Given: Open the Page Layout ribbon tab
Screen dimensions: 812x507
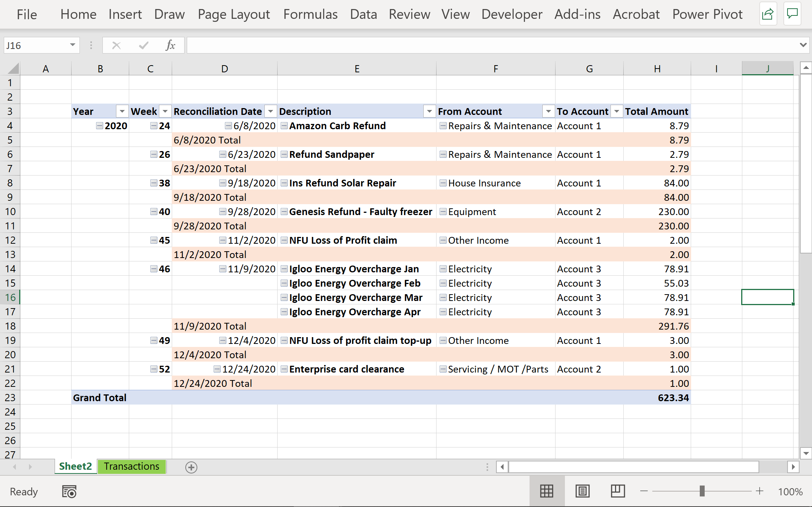Looking at the screenshot, I should 234,14.
